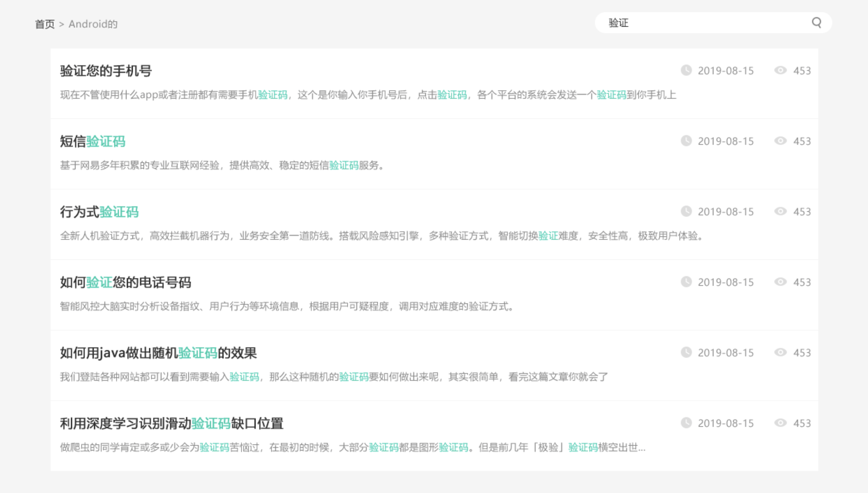868x493 pixels.
Task: Click the summary text under 行为式验证码
Action: coord(381,236)
